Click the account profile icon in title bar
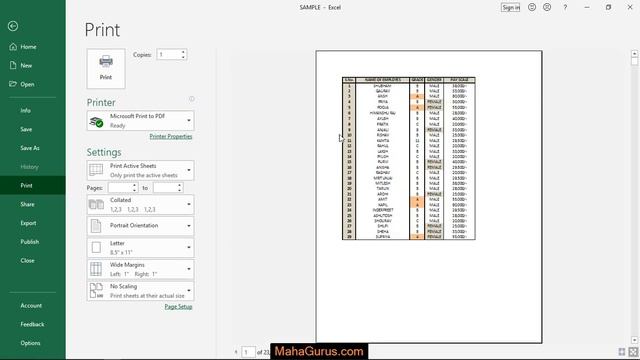 [547, 7]
